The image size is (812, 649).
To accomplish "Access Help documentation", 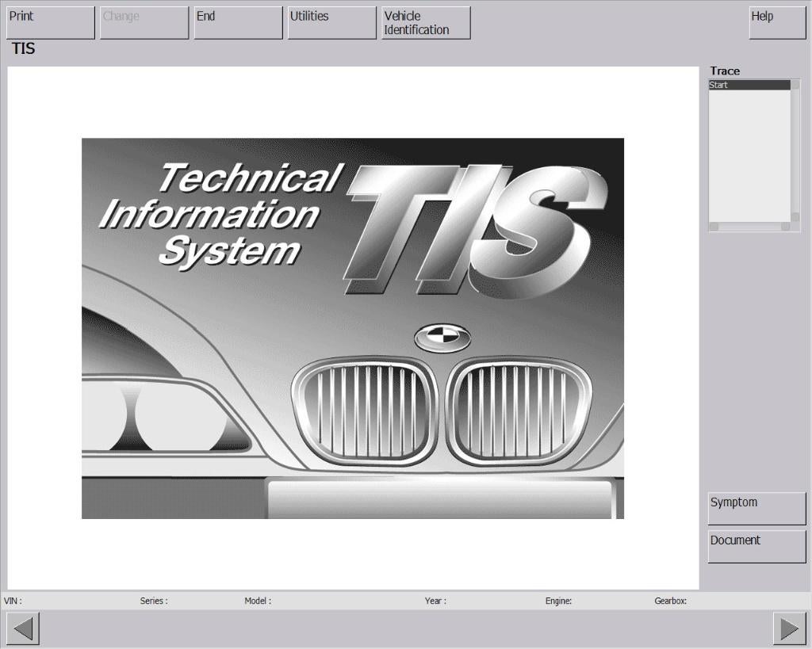I will tap(776, 21).
